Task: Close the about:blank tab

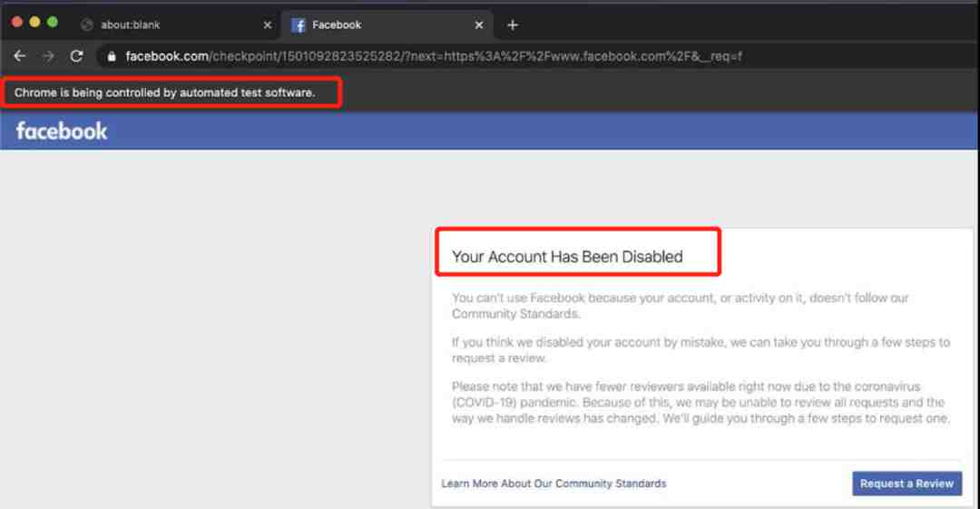Action: pos(268,25)
